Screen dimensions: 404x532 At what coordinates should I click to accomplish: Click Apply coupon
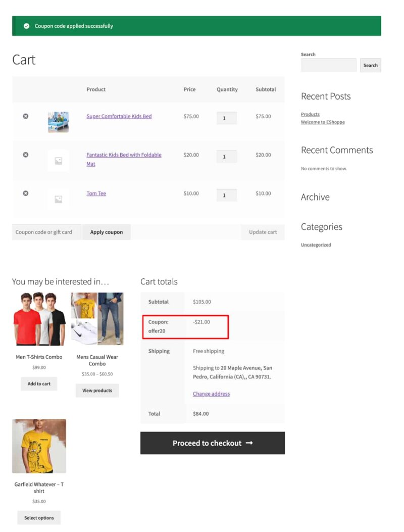[106, 232]
